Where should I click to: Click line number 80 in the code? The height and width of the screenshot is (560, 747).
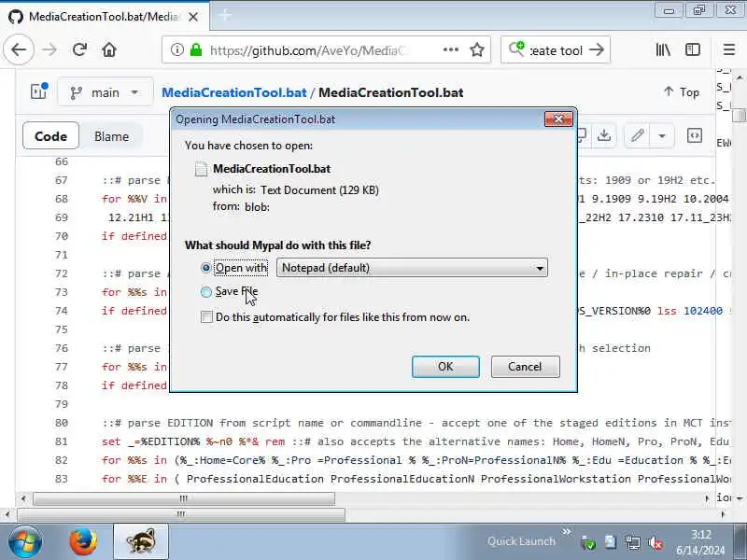62,423
